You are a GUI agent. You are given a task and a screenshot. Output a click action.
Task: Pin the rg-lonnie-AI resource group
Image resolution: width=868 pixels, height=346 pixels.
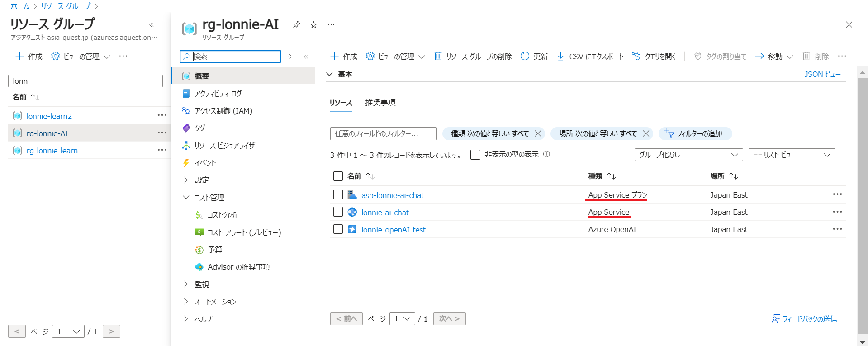[x=296, y=24]
